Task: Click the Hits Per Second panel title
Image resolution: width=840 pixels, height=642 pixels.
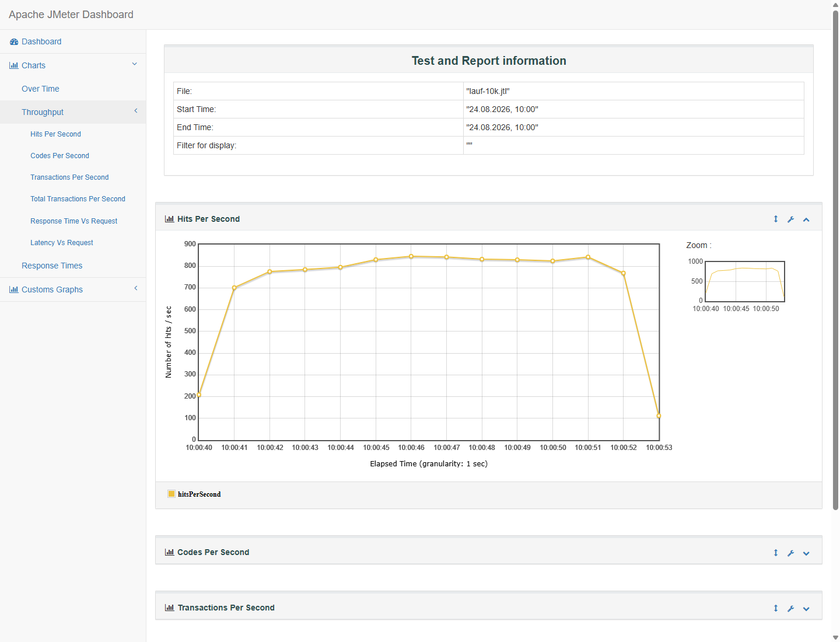Action: (208, 219)
